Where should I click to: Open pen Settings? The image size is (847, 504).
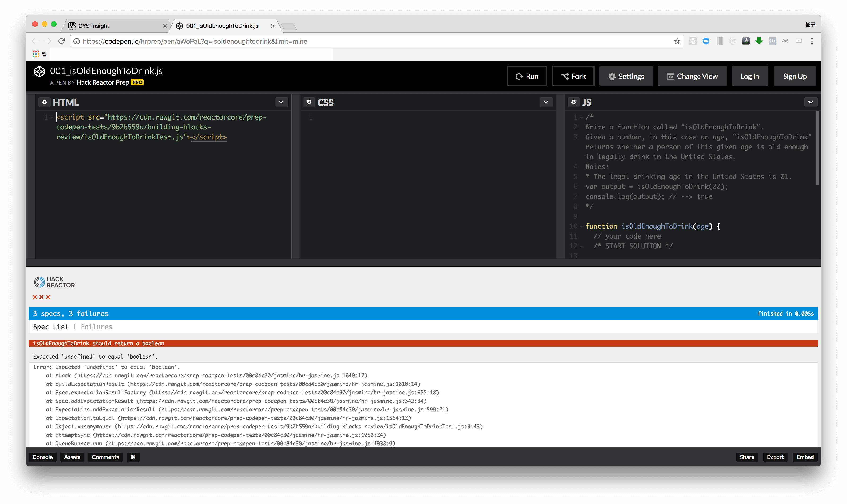(626, 77)
